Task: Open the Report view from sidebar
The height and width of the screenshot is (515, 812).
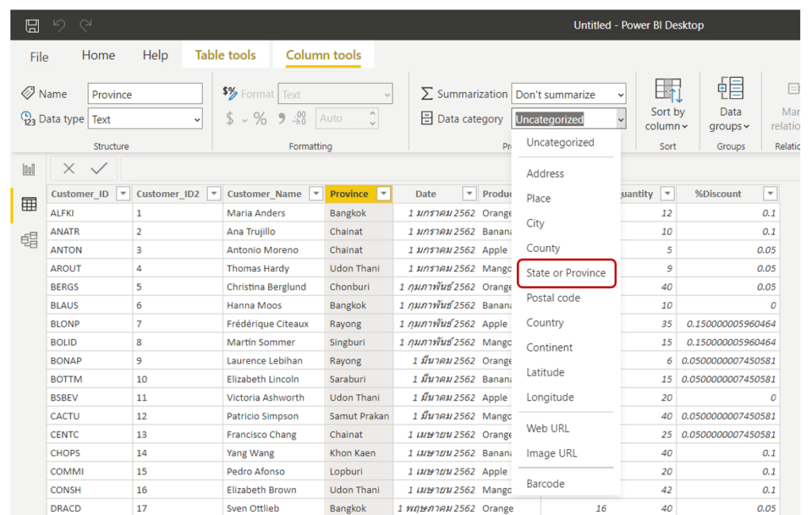Action: tap(29, 169)
